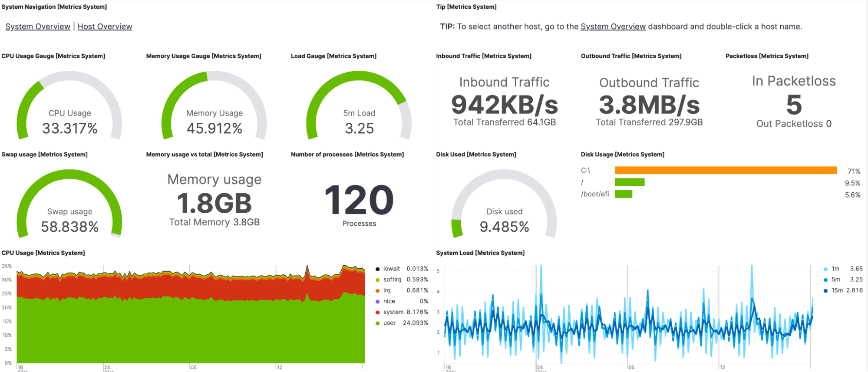Click the 9.485% disk used value
Viewport: 868px width, 372px height.
click(504, 227)
